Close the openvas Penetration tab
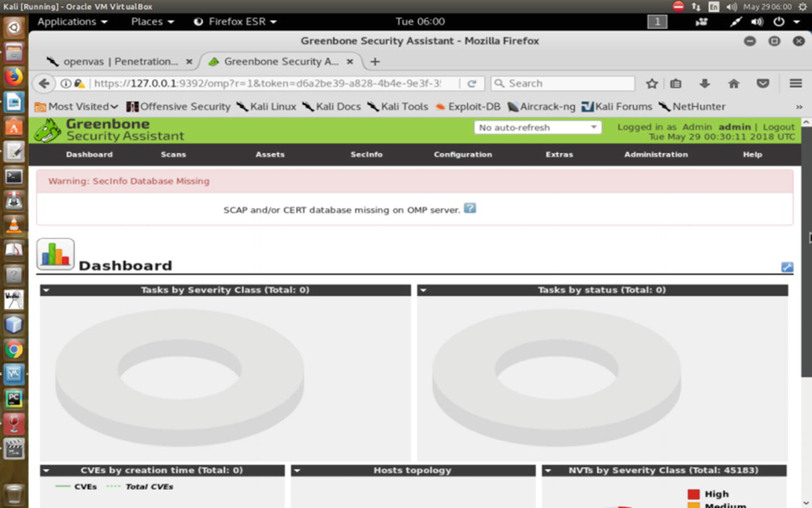Image resolution: width=812 pixels, height=508 pixels. tap(189, 62)
